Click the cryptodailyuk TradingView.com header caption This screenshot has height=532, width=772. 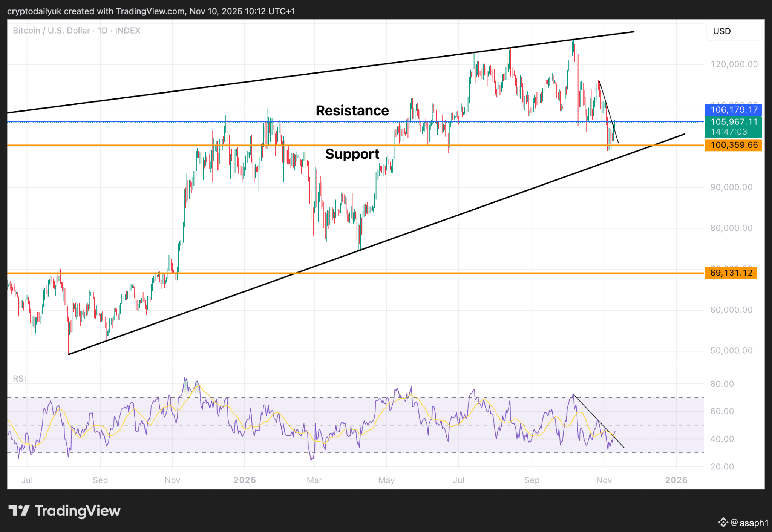151,11
